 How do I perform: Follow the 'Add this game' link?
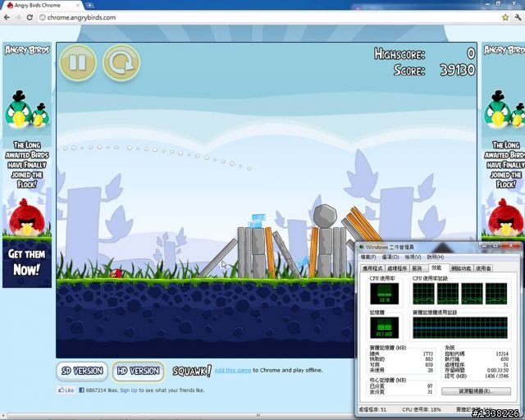click(233, 370)
